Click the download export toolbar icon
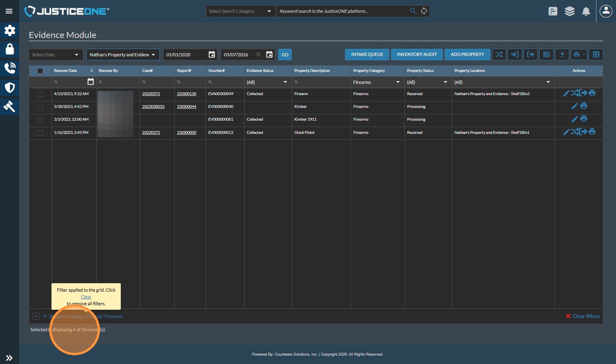 562,54
